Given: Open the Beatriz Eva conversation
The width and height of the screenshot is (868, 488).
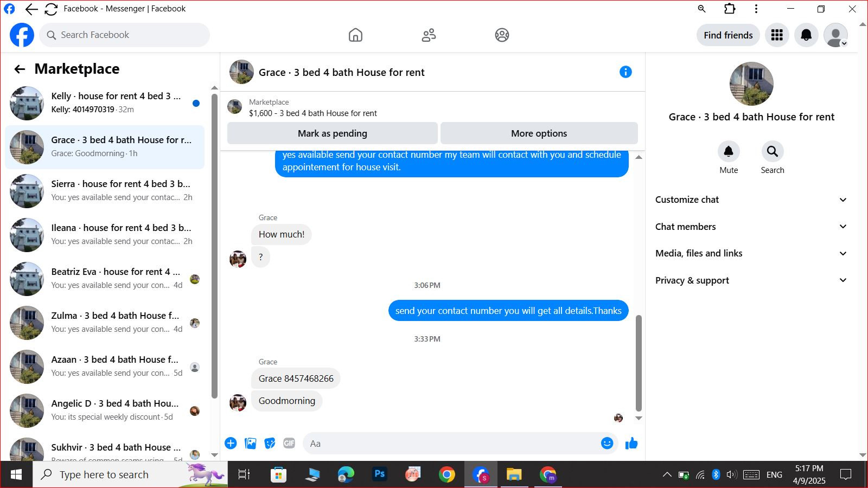Looking at the screenshot, I should pos(105,279).
